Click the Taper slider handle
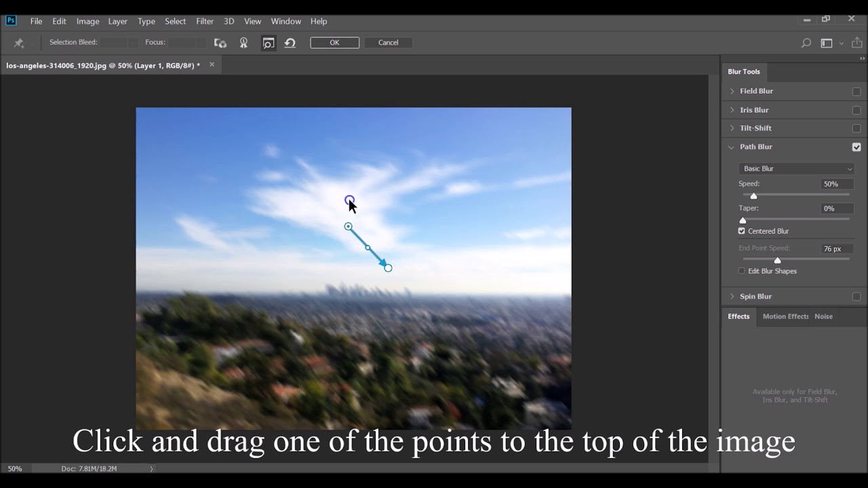 [743, 220]
